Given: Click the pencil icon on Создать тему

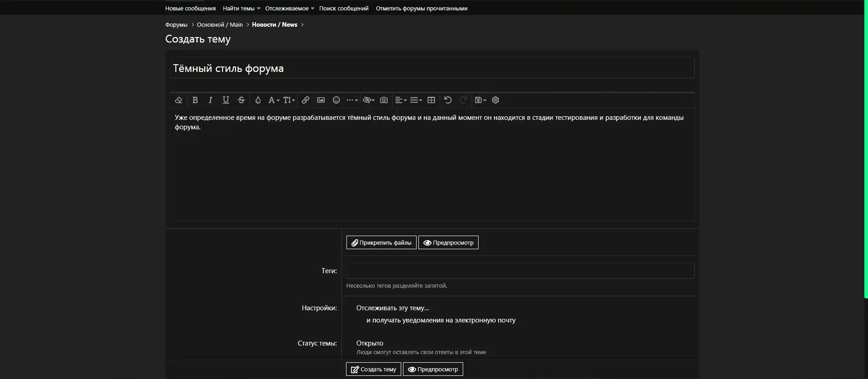Looking at the screenshot, I should coord(355,370).
